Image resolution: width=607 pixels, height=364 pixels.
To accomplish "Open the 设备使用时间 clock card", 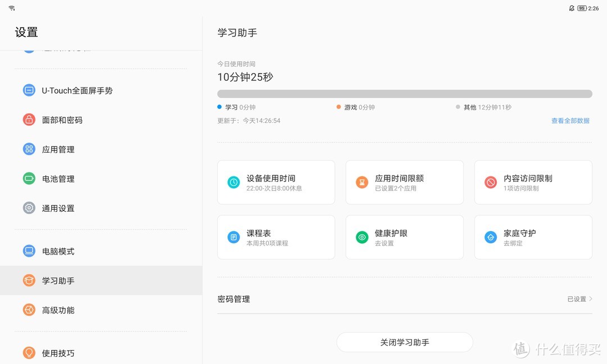I will point(276,182).
